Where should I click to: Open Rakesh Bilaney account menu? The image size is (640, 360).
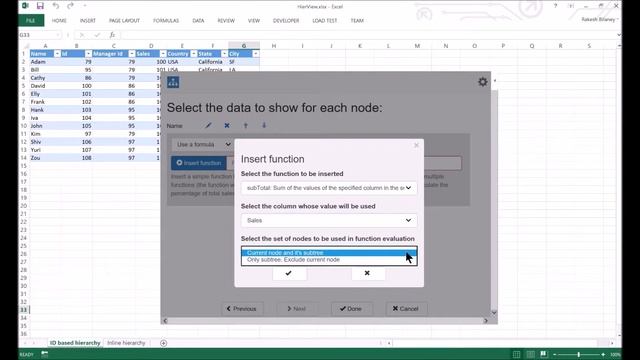(x=600, y=20)
